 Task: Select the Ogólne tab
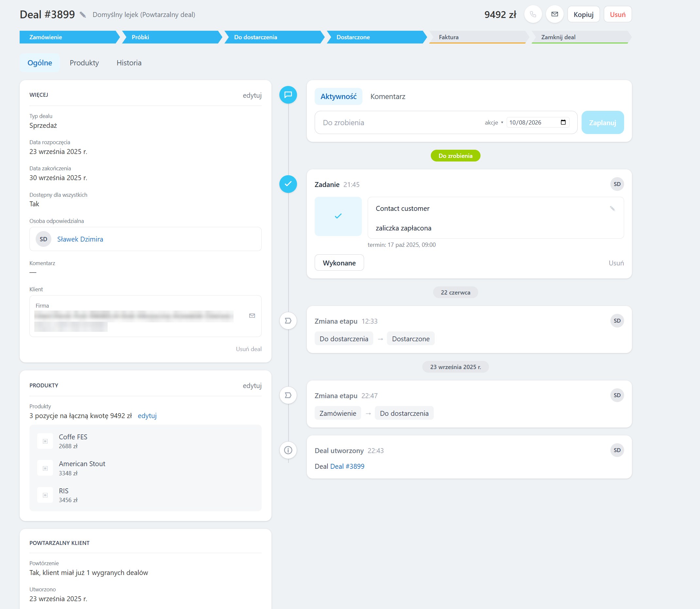coord(40,63)
